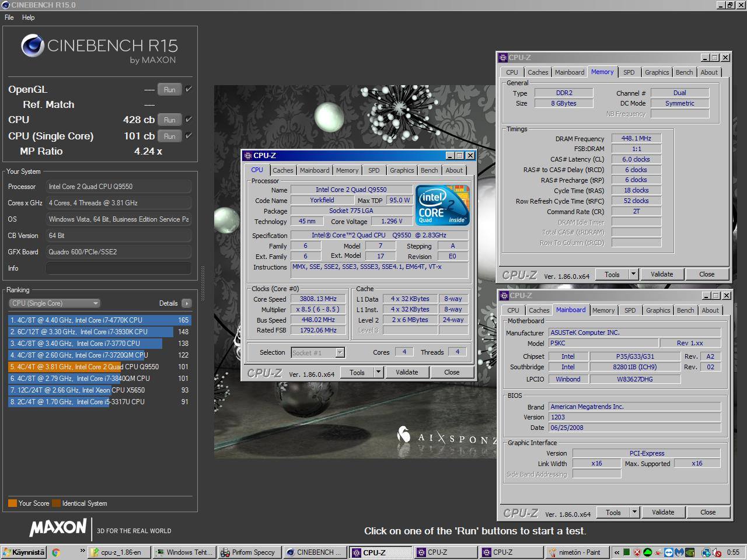This screenshot has height=560, width=747.
Task: Click the 3808.13 MHz Core Speed value
Action: [318, 299]
